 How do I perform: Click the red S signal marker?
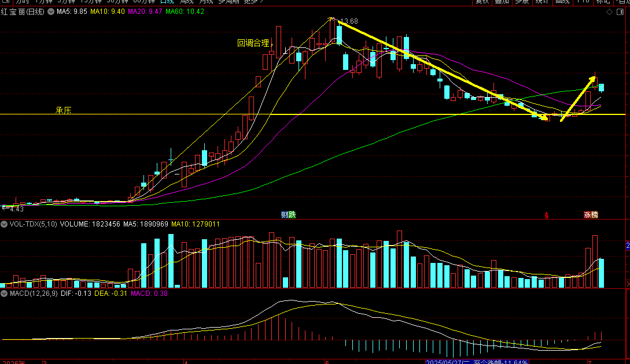click(547, 216)
